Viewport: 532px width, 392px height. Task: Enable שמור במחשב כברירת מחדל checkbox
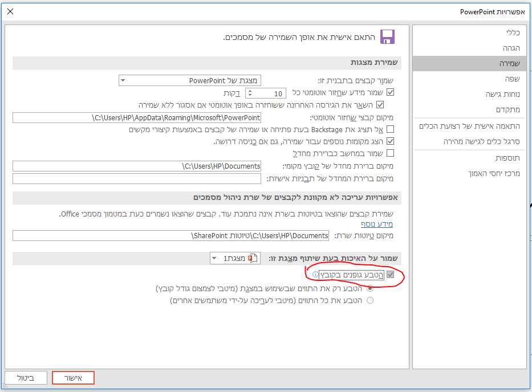[x=391, y=153]
